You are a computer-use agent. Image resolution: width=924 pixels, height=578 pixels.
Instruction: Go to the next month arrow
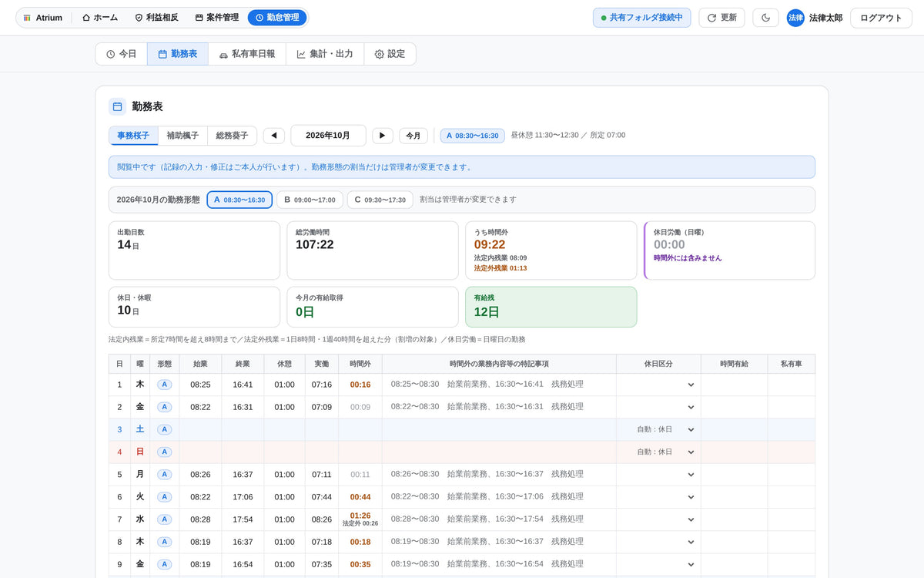[x=383, y=136]
